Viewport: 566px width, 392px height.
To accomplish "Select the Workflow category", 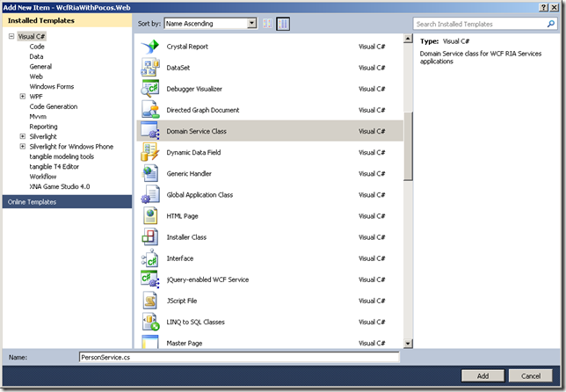I will 43,177.
